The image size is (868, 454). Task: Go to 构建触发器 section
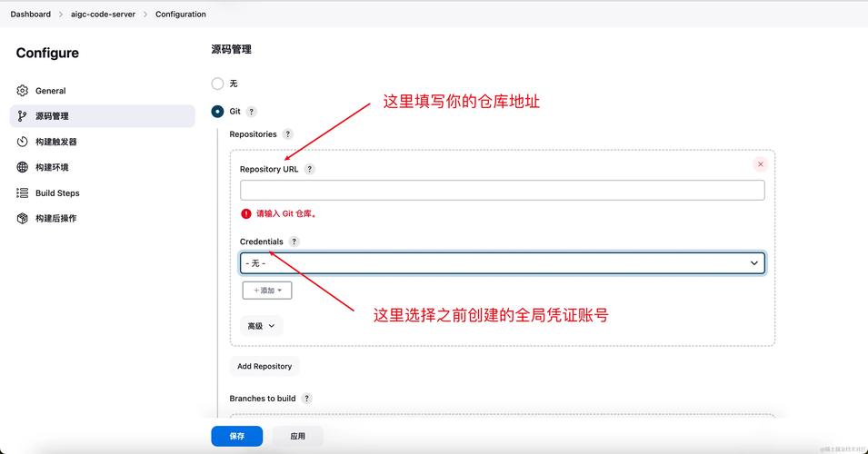click(x=103, y=142)
